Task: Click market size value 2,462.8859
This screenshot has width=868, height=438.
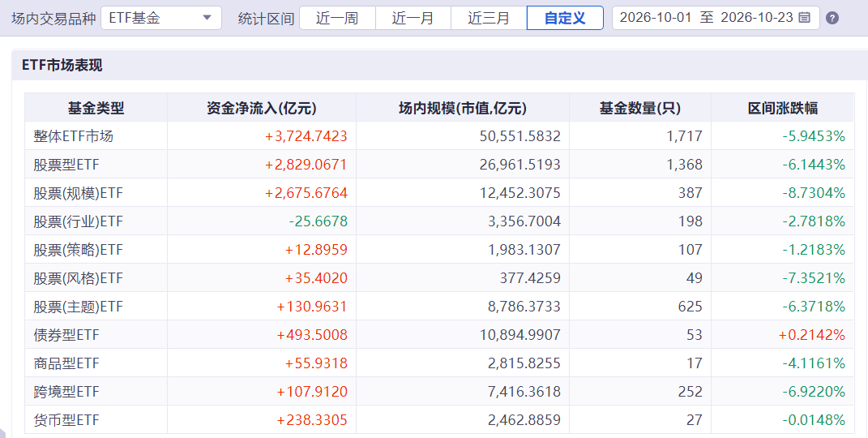Action: point(524,420)
